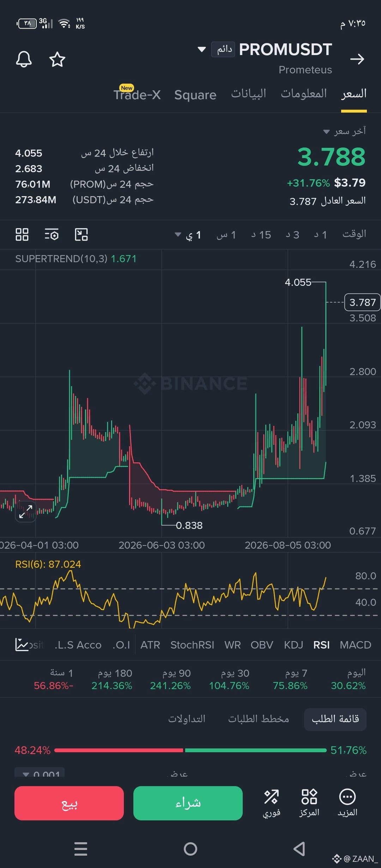Tap the 273.84M USDT volume value
This screenshot has width=381, height=868.
click(36, 200)
